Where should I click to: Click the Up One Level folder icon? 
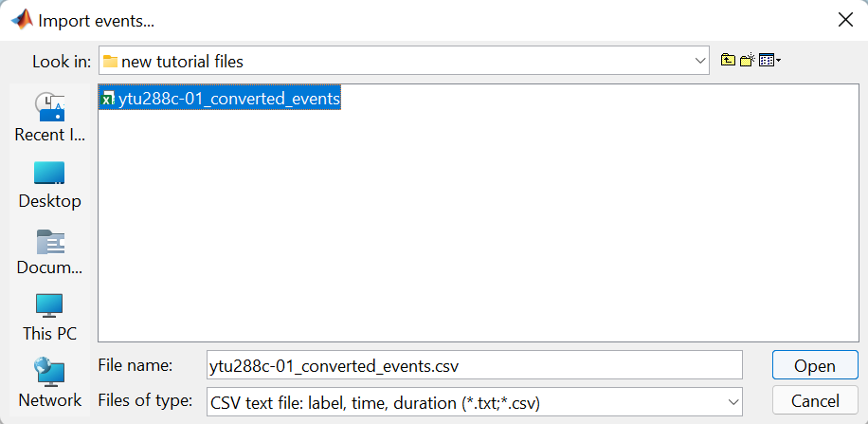pyautogui.click(x=728, y=61)
